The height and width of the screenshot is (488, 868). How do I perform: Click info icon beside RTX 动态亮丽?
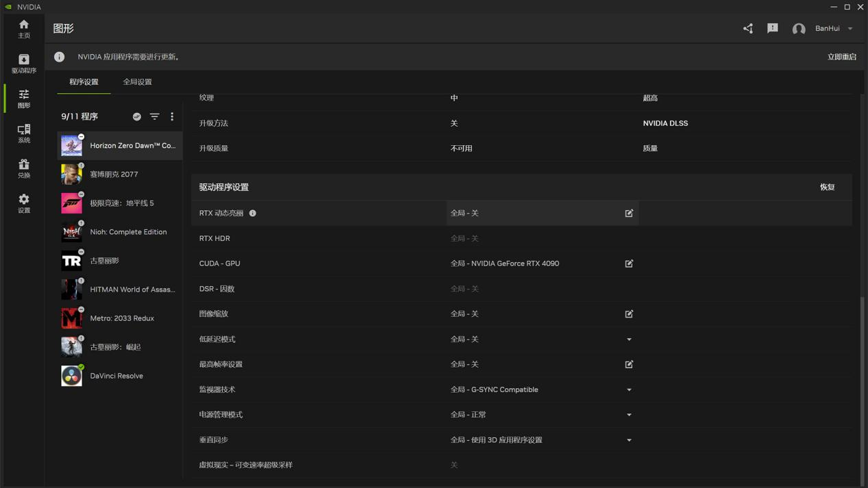[253, 214]
